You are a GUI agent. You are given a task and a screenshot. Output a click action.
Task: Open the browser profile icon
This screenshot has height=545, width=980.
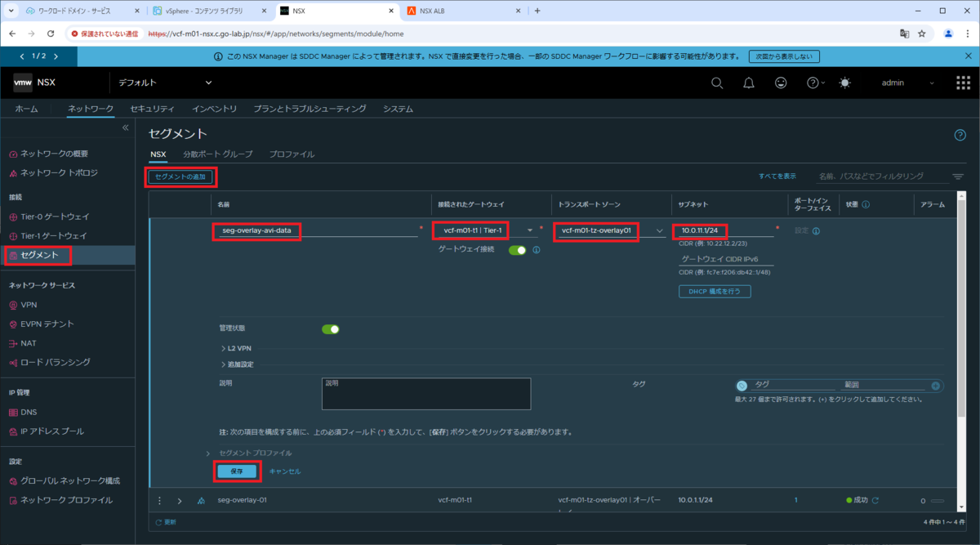pos(948,34)
